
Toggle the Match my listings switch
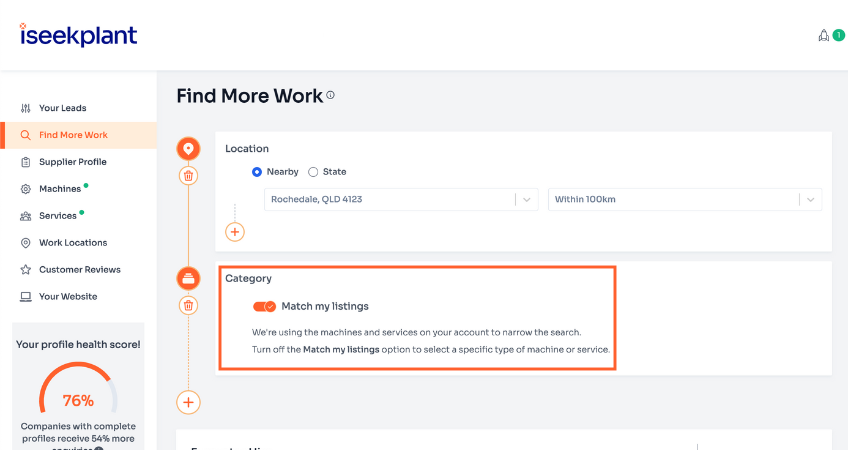pos(264,306)
